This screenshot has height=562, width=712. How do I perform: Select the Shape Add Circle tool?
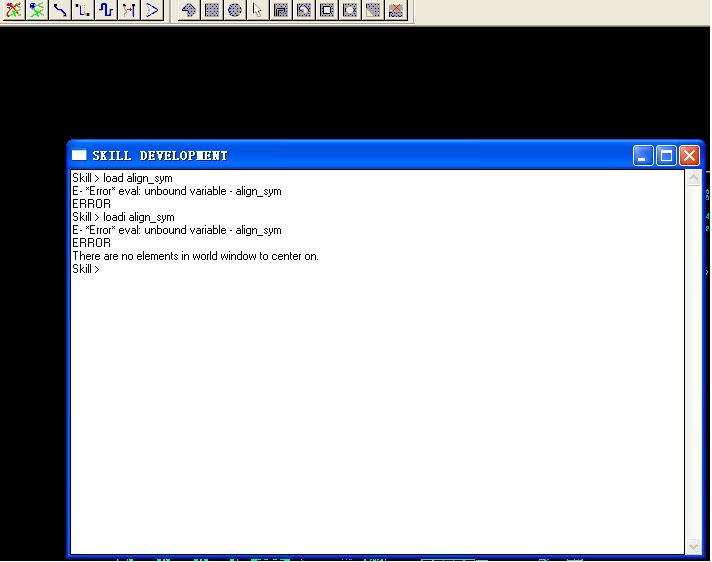(x=235, y=10)
